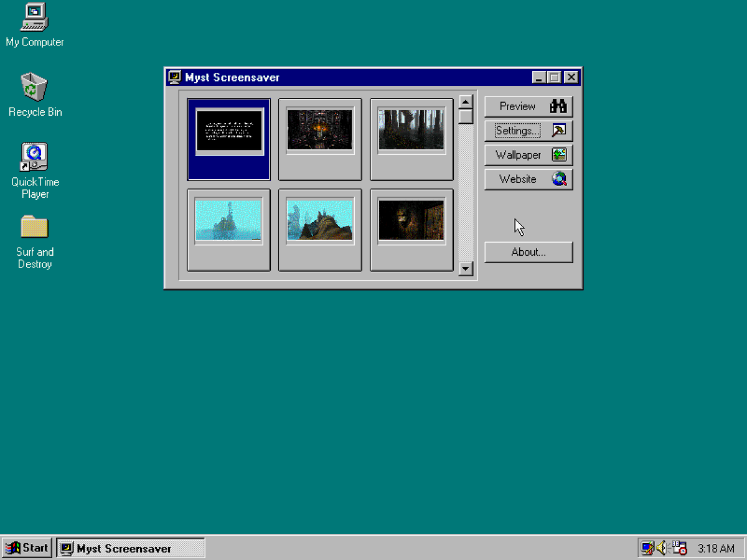Select the misty forest thumbnail
The height and width of the screenshot is (560, 747).
pyautogui.click(x=411, y=139)
